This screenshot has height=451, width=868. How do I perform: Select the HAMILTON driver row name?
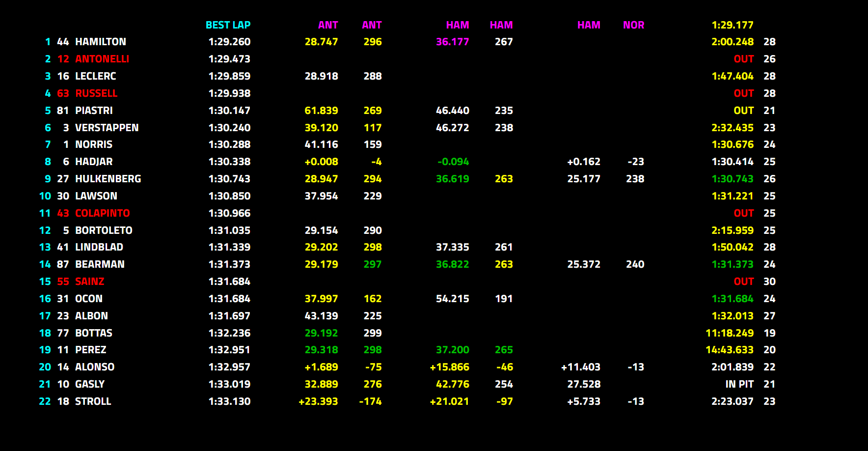pyautogui.click(x=101, y=42)
